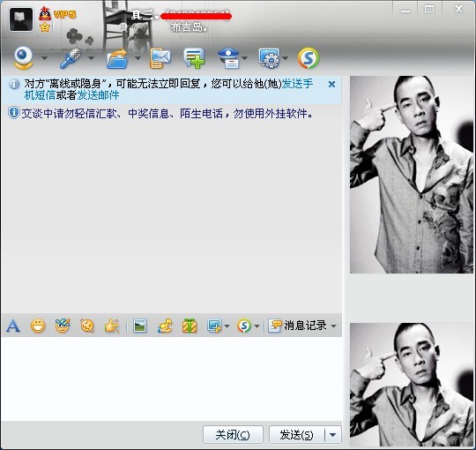The image size is (476, 450).
Task: Open emoticon picker smiley face
Action: coord(38,326)
